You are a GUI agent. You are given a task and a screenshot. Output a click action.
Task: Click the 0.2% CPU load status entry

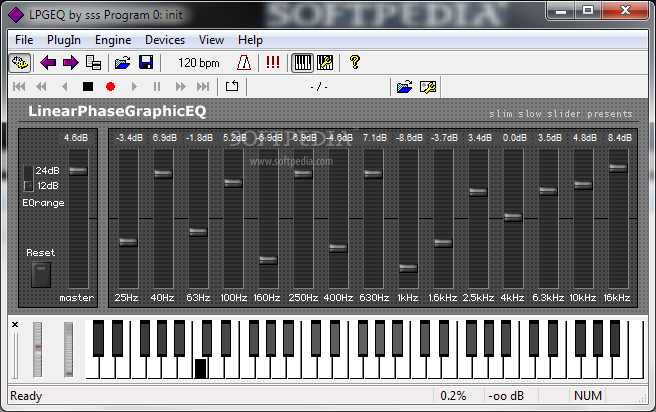[453, 396]
